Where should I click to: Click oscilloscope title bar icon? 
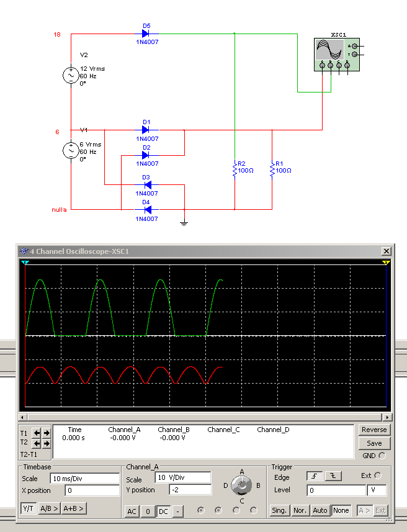[x=24, y=251]
